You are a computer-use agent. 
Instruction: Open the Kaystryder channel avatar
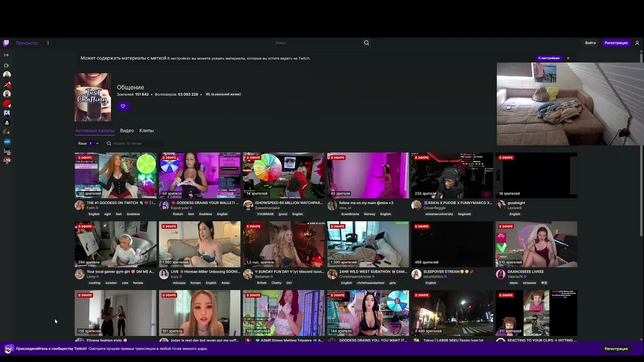coord(164,205)
